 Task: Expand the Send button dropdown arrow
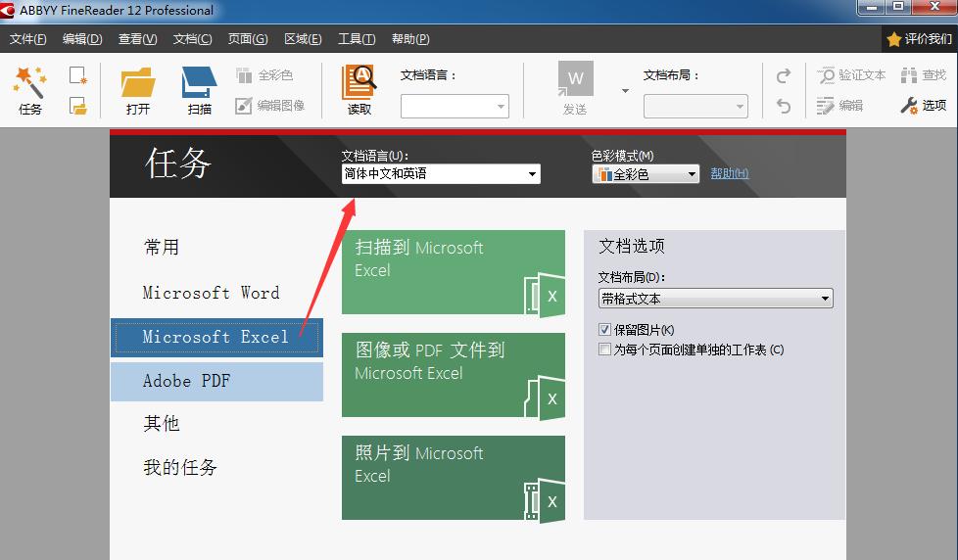pos(625,91)
